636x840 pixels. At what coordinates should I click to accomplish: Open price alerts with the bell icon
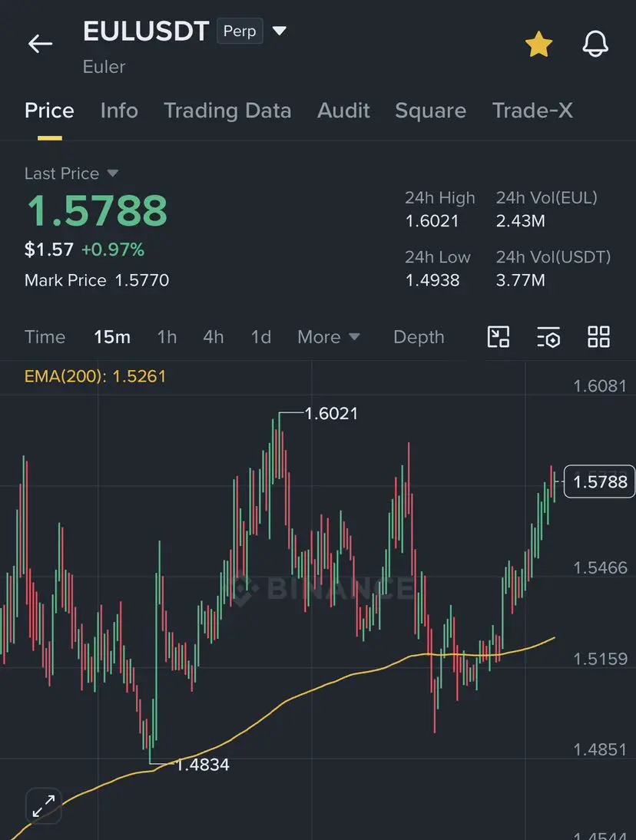(595, 44)
